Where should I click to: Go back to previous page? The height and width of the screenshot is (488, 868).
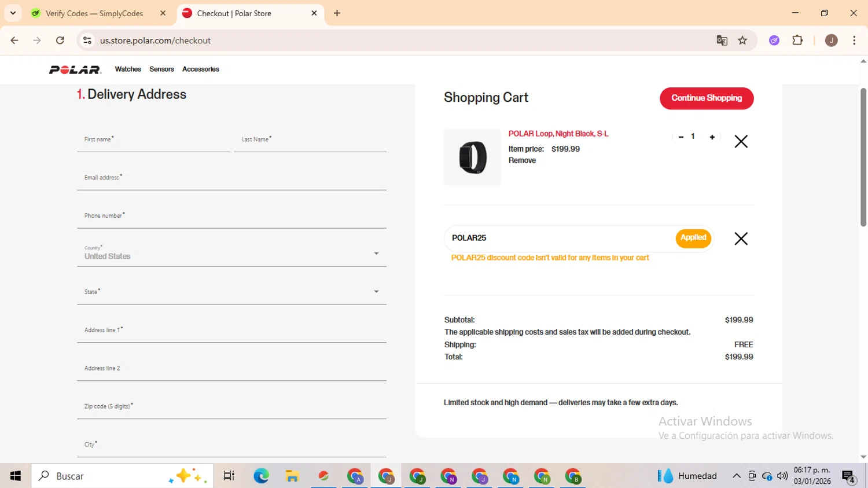tap(14, 41)
